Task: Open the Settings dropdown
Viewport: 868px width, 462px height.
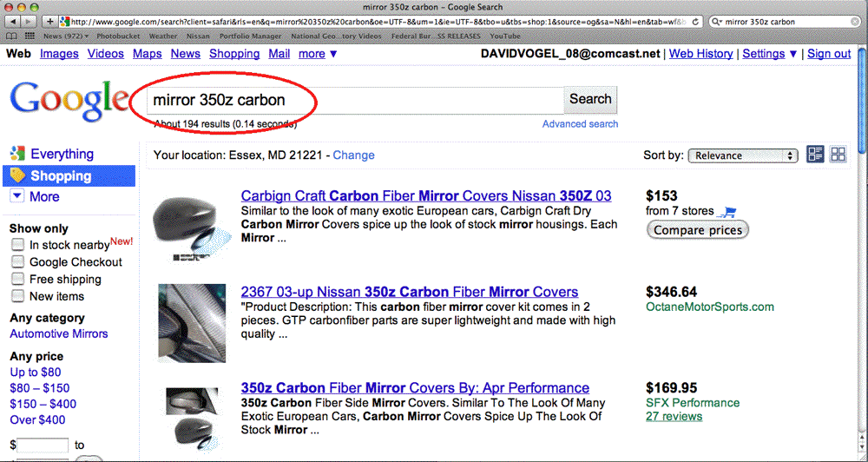Action: click(770, 54)
